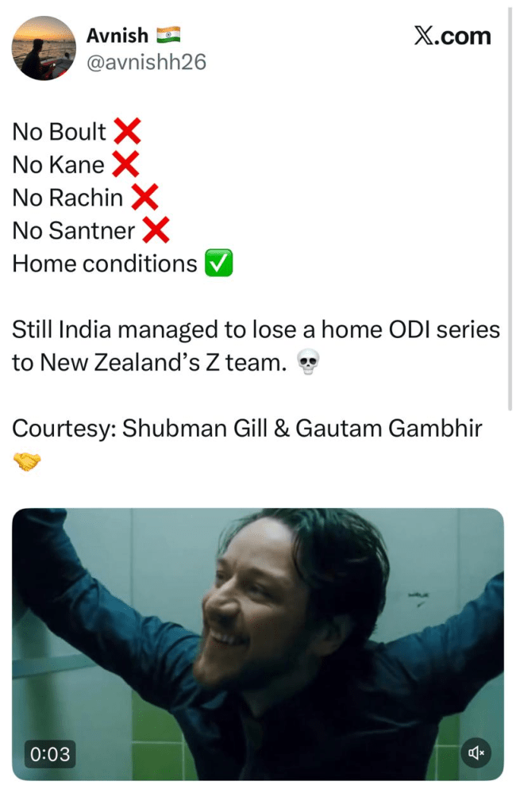The image size is (516, 812).
Task: Click the handshake emoji below Courtesy line
Action: point(26,461)
